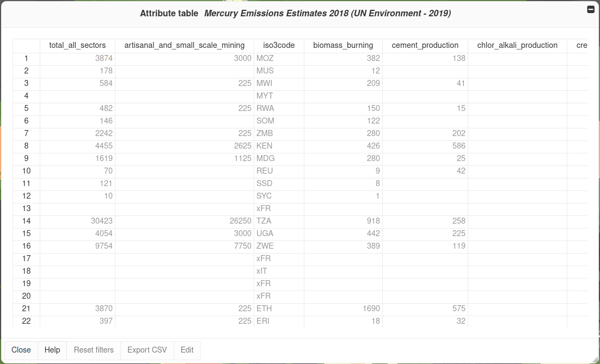600x364 pixels.
Task: Sort by biomass_burning column
Action: pos(344,45)
